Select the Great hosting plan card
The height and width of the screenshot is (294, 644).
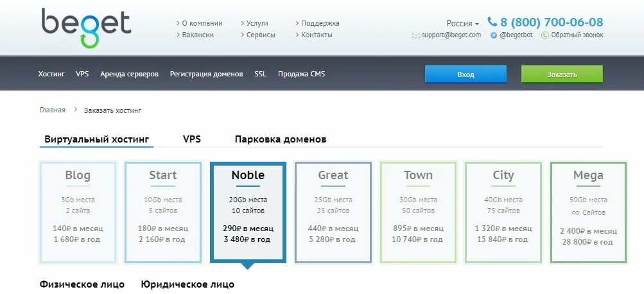pos(333,212)
